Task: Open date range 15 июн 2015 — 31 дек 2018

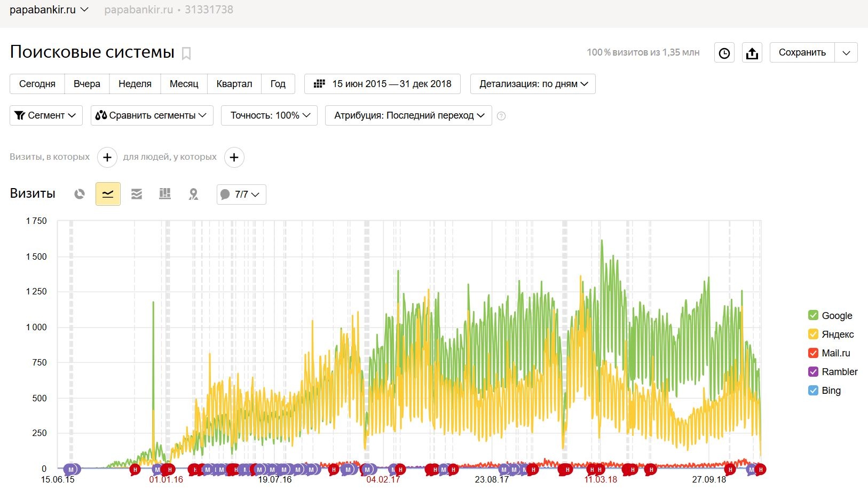Action: (x=382, y=84)
